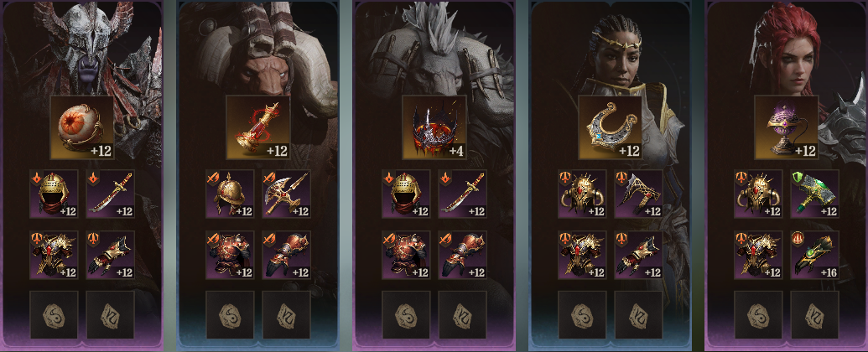The width and height of the screenshot is (868, 352).
Task: Click the golden battle axe in ram champion's card
Action: click(286, 194)
